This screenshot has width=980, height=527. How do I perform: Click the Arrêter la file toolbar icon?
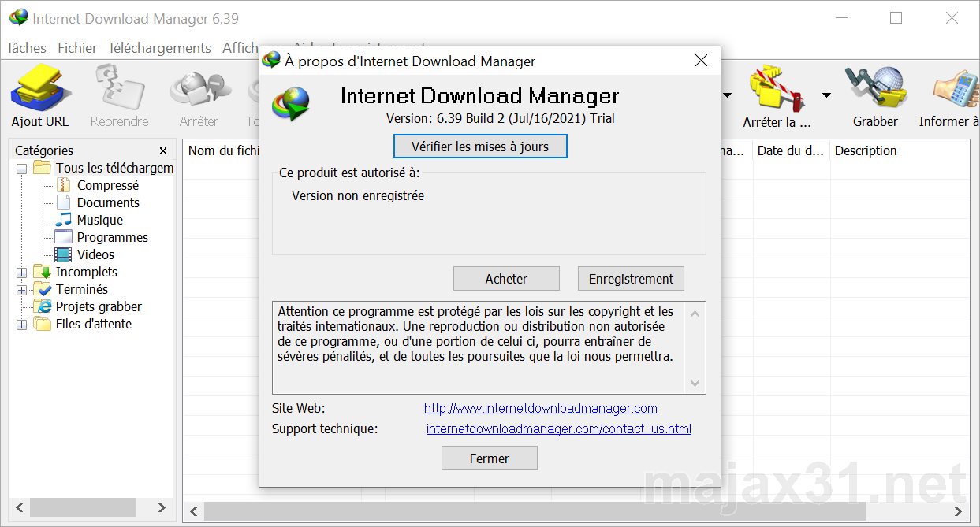click(777, 88)
